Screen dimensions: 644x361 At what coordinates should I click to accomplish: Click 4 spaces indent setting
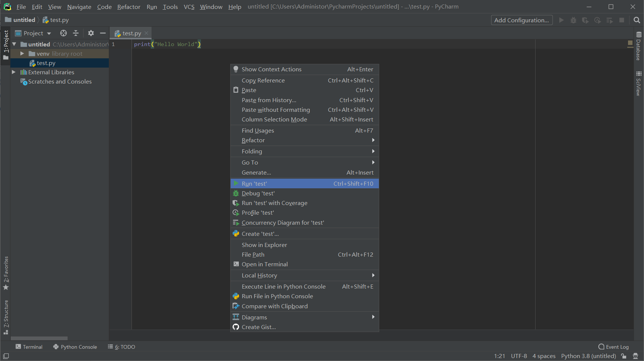pos(544,356)
